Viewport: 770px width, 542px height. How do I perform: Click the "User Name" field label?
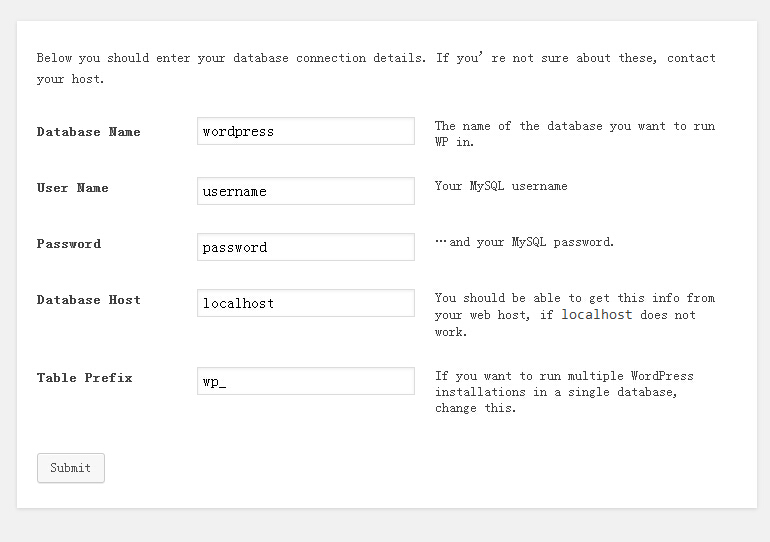[73, 188]
